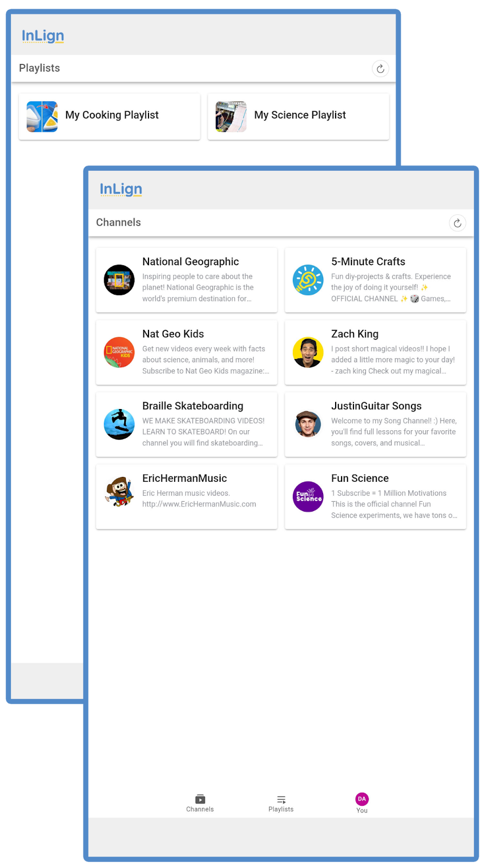482x868 pixels.
Task: Click Fun Science purple avatar
Action: tap(308, 496)
